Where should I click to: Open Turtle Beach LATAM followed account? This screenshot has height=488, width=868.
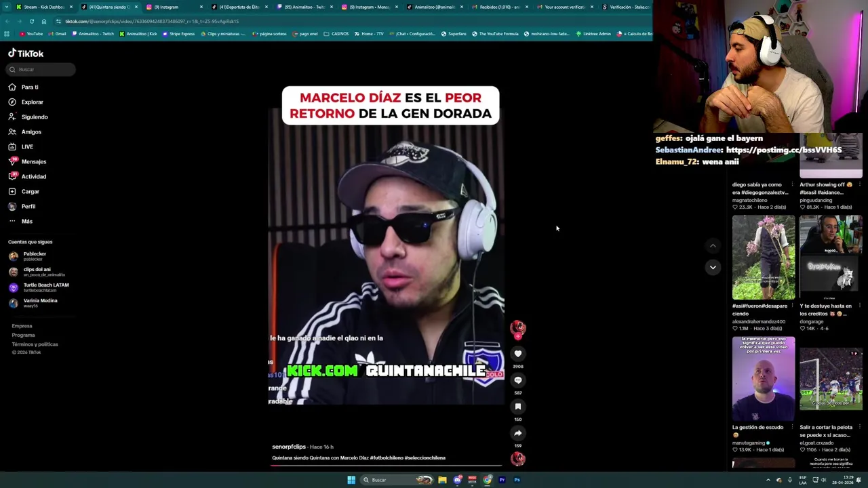[39, 287]
